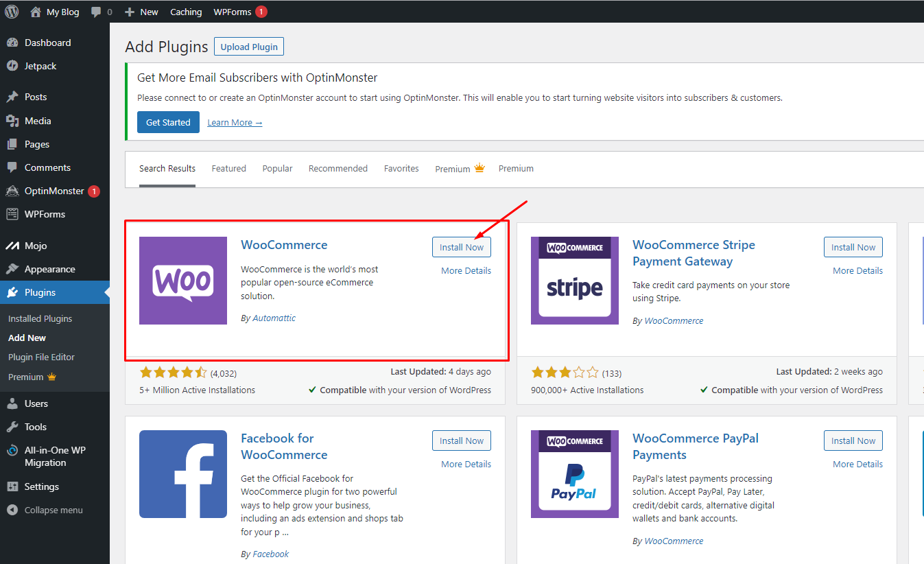Click the Facebook author link
Image resolution: width=924 pixels, height=564 pixels.
(x=271, y=554)
